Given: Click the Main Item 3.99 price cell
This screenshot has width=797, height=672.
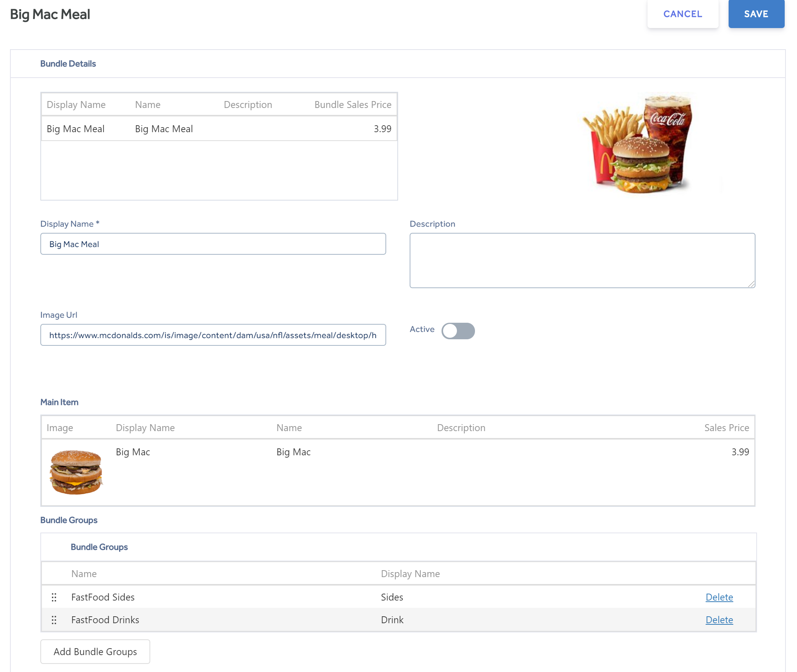Looking at the screenshot, I should [740, 452].
